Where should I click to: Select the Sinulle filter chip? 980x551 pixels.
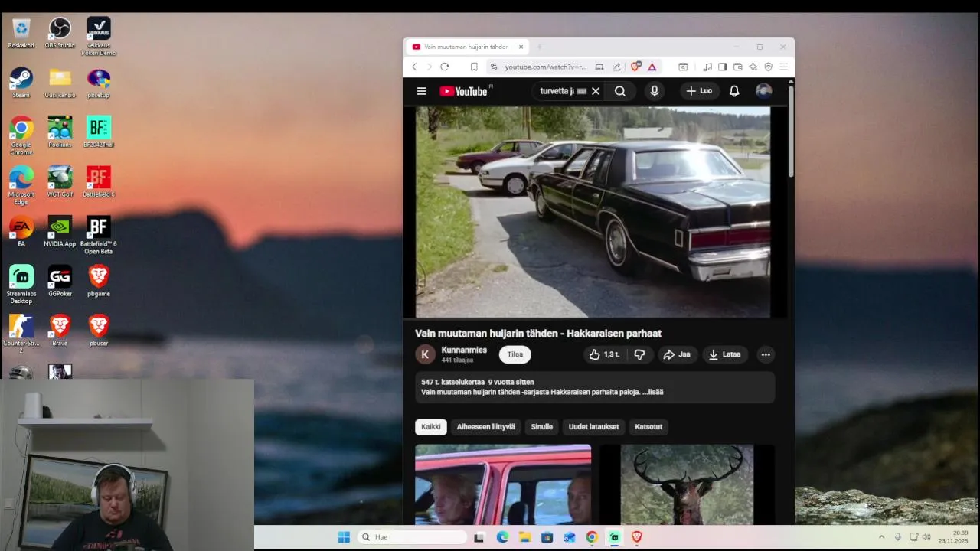[x=542, y=427]
